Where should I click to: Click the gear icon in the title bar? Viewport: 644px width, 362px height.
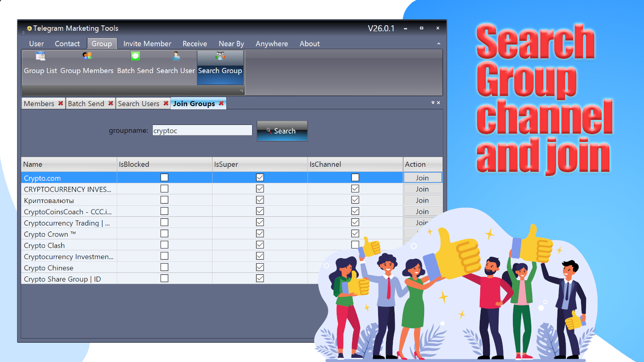[29, 28]
